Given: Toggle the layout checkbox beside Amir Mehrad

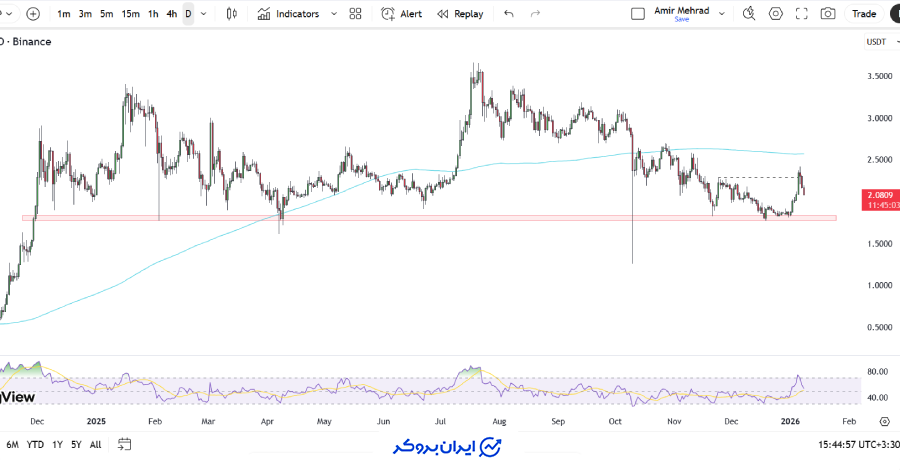Looking at the screenshot, I should (x=638, y=14).
